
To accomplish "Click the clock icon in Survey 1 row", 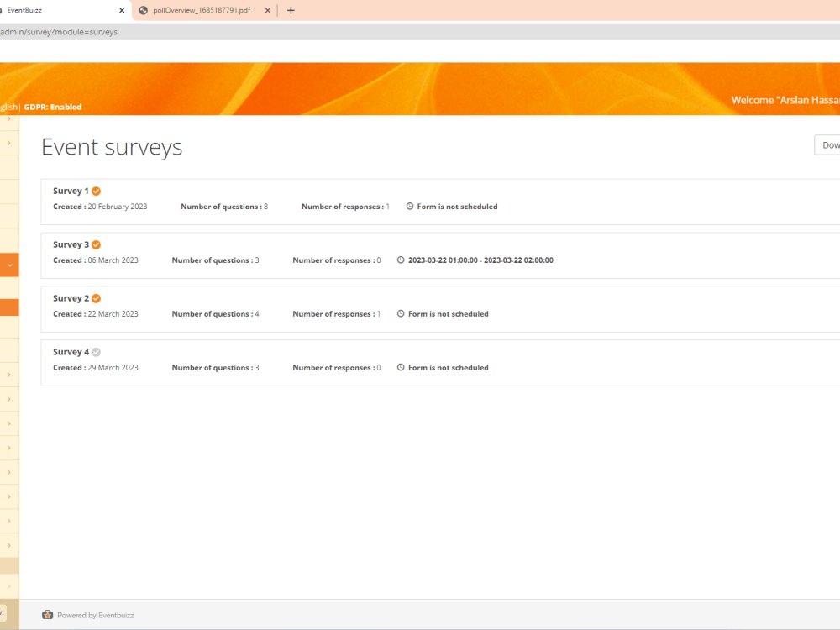I will click(410, 207).
